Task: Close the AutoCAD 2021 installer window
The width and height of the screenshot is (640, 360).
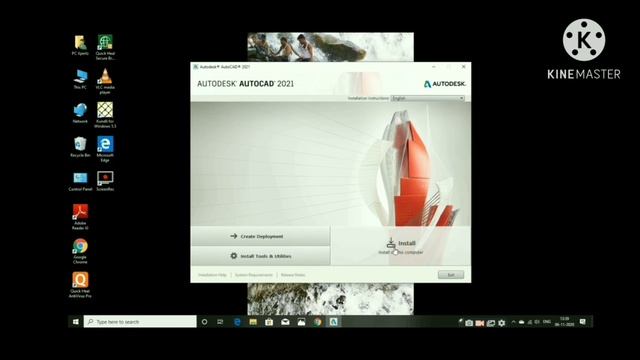Action: (464, 67)
